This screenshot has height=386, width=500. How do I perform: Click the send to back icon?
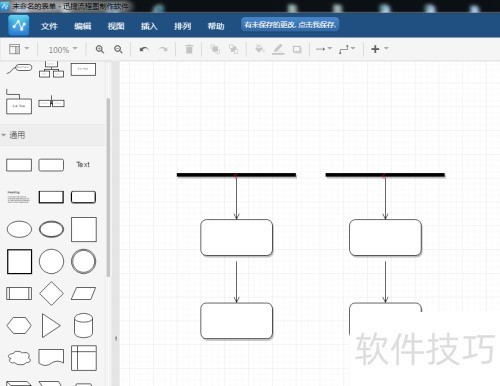233,49
